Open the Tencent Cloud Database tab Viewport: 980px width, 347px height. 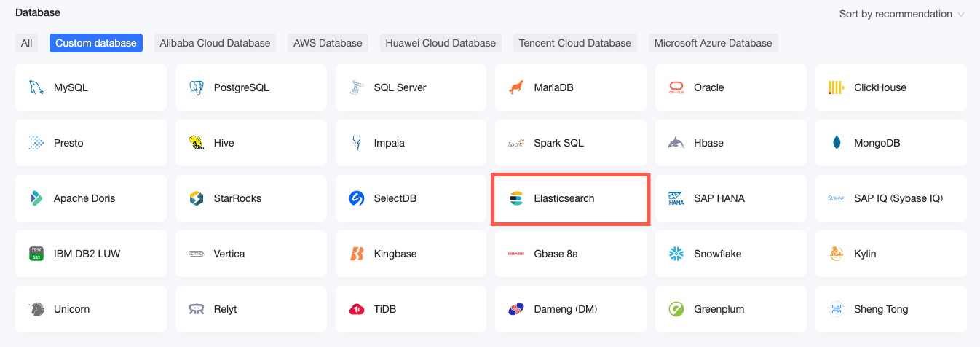pyautogui.click(x=575, y=43)
